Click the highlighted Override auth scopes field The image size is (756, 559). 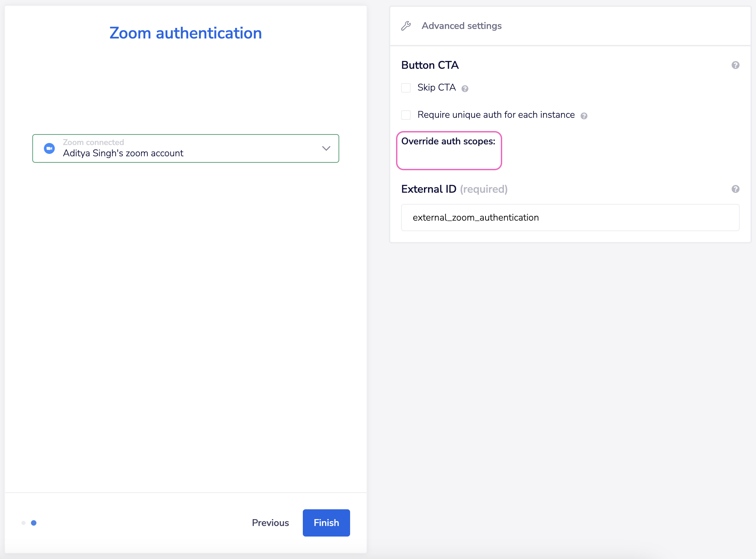coord(448,151)
